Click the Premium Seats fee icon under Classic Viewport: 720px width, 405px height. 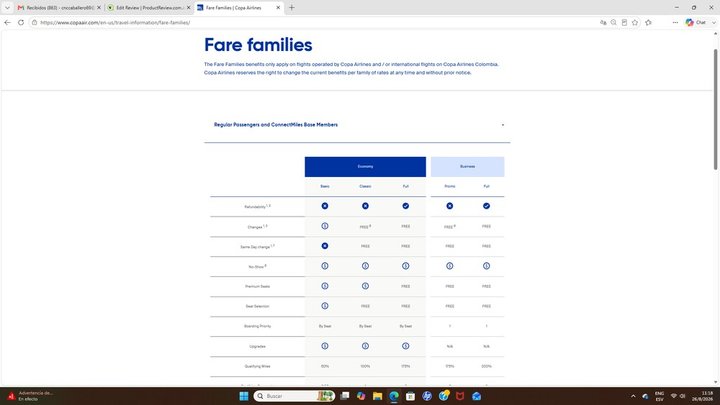[365, 286]
